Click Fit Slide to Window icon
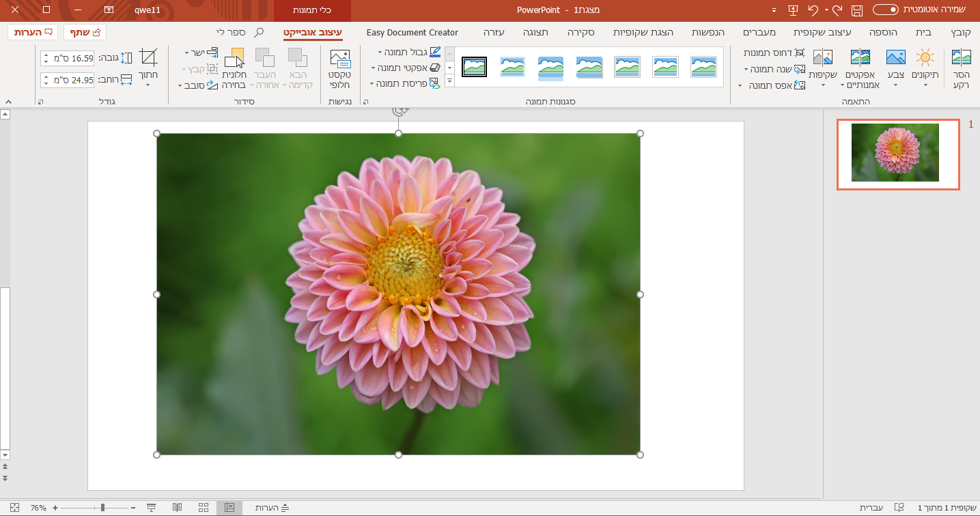Screen dimensions: 980x516 (x=15, y=508)
